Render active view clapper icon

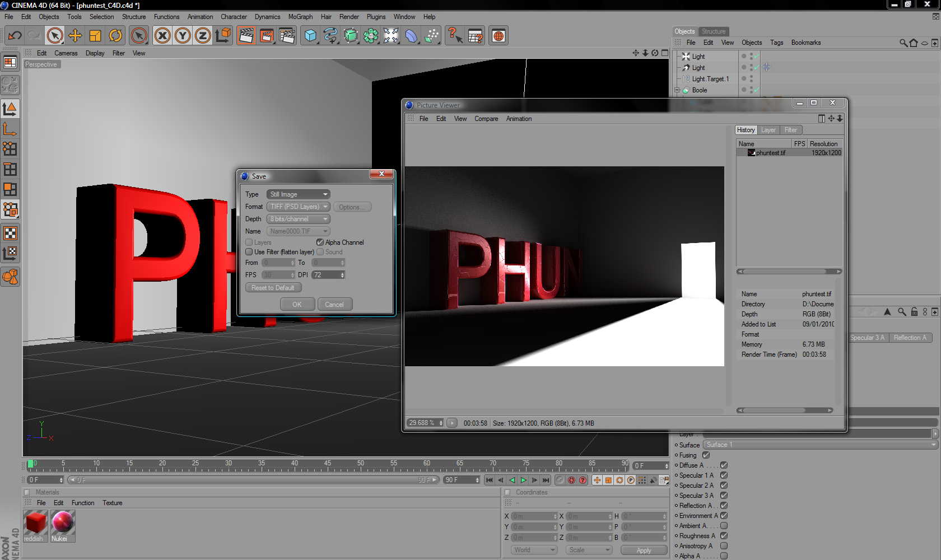[246, 36]
